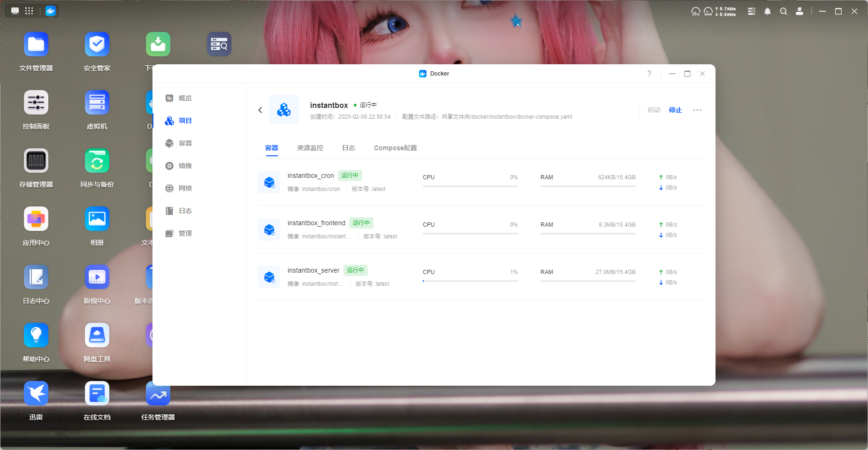868x450 pixels.
Task: Click the search magnifier in top bar
Action: coord(784,11)
